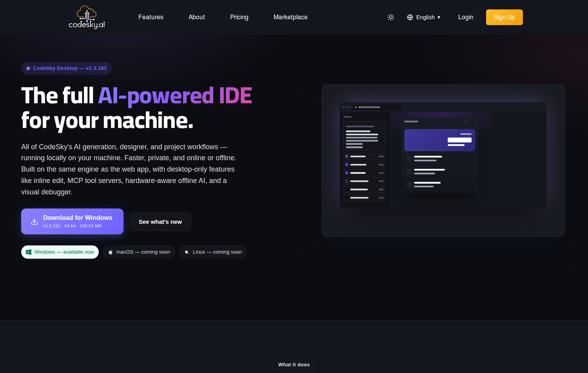
Task: Select macOS — coming soon pill
Action: coord(139,252)
